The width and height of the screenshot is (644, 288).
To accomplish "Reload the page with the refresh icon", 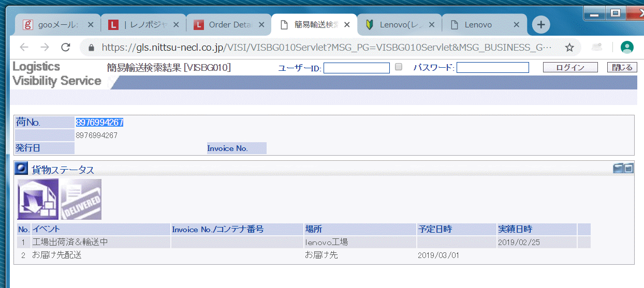I will click(x=66, y=48).
